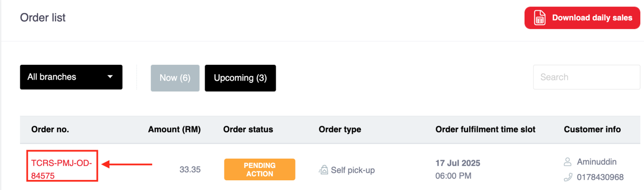Click the phone number 0178430968
644x190 pixels.
(600, 177)
